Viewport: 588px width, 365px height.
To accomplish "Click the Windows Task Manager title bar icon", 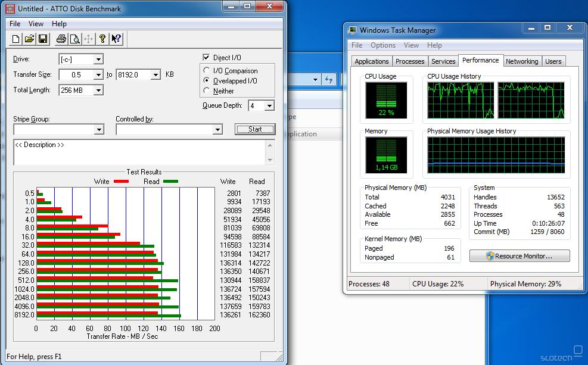I will click(352, 30).
